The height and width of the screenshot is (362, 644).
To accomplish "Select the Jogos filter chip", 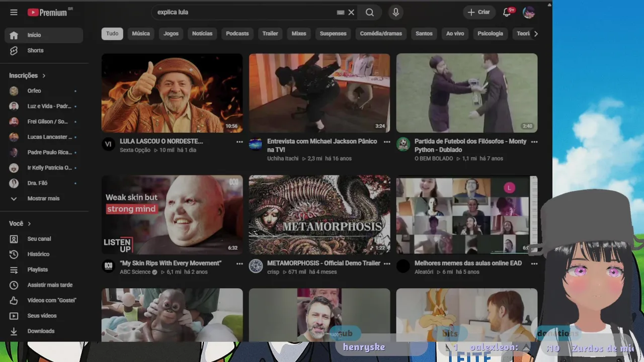I will [171, 34].
